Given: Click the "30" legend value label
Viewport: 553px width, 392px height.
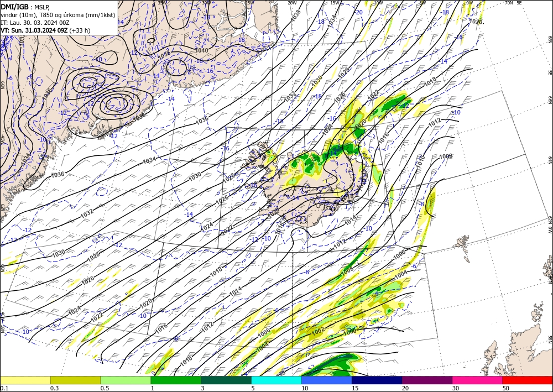Looking at the screenshot, I should tap(456, 388).
